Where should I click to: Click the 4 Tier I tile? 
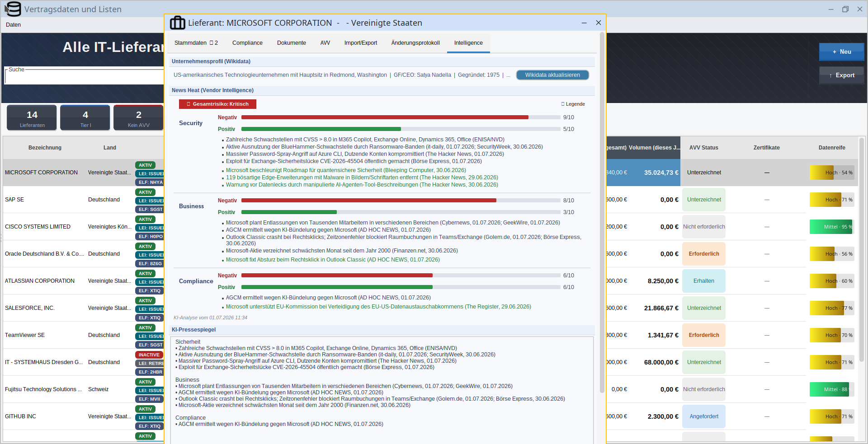click(x=85, y=118)
